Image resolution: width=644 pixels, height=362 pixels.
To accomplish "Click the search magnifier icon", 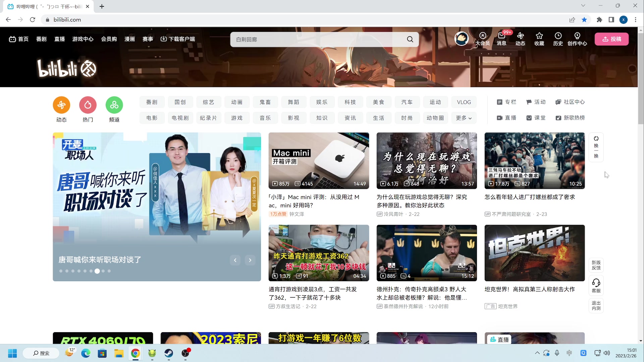I will click(410, 39).
